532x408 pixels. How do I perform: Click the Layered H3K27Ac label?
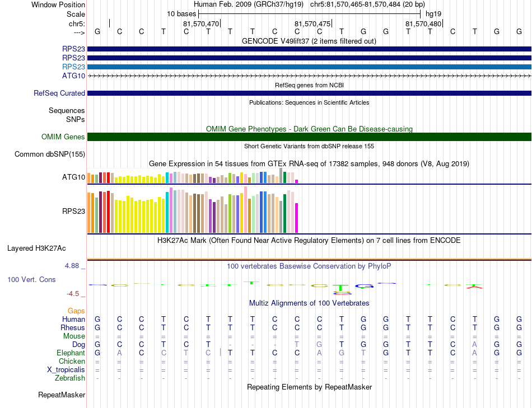tap(36, 248)
